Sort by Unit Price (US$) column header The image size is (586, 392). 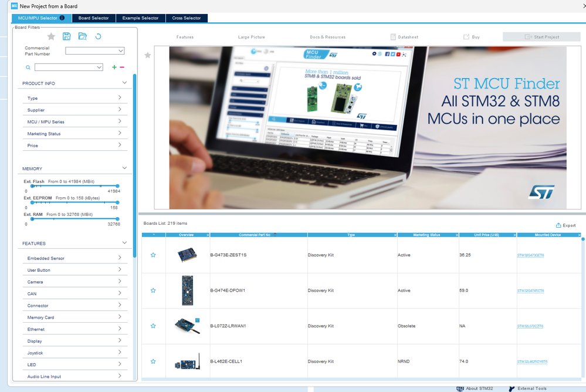[487, 235]
